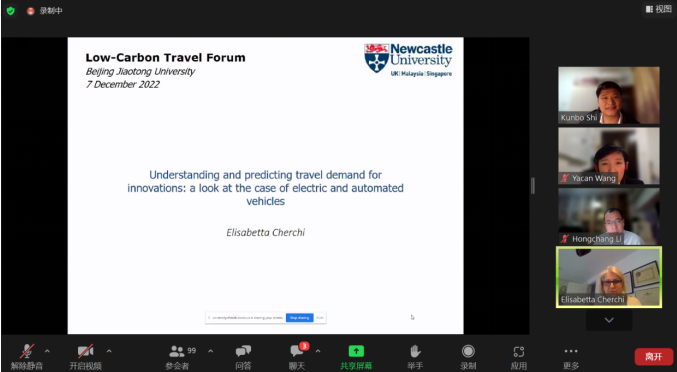Open the 问答 Q&A panel
Image resolution: width=677 pixels, height=372 pixels.
244,357
